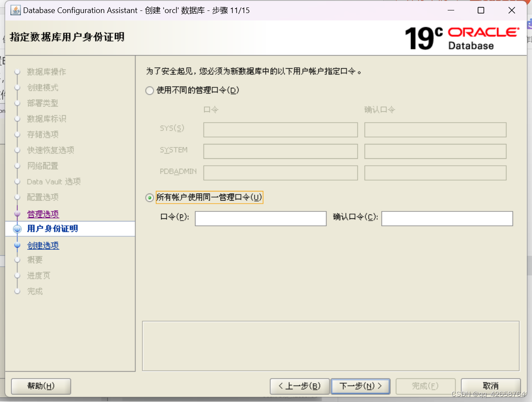Click the 完成 step label in sidebar
This screenshot has height=402, width=532.
pyautogui.click(x=35, y=291)
